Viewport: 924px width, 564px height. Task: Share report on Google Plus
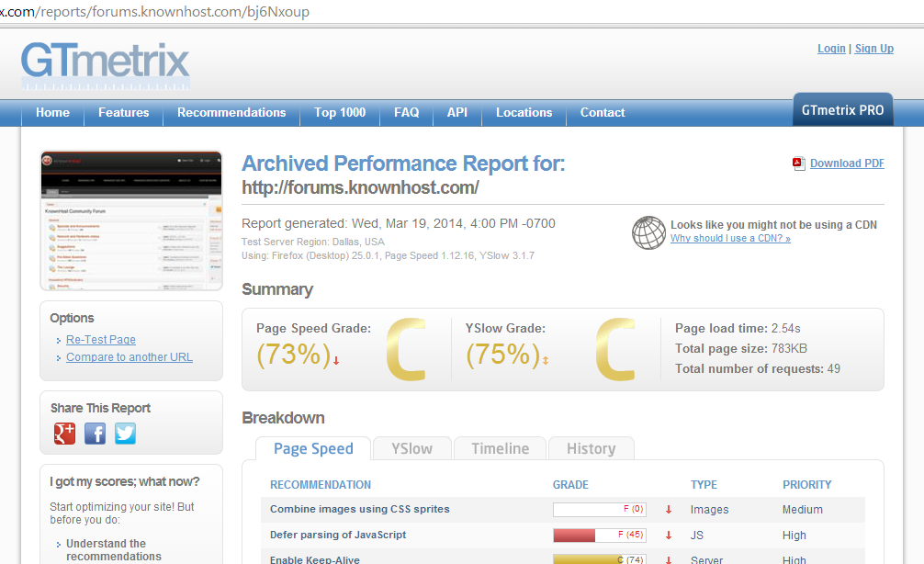(x=65, y=434)
